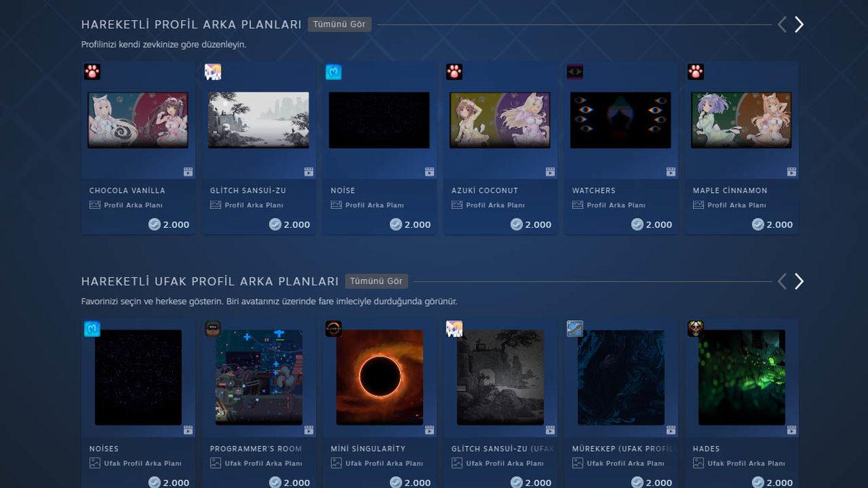The height and width of the screenshot is (488, 868).
Task: Open the game icon on the Mürekkep card
Action: (x=574, y=329)
